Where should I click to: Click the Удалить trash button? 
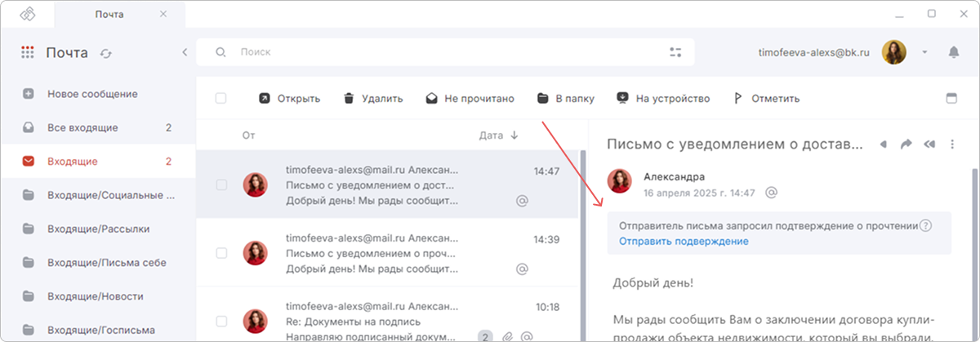(x=372, y=99)
